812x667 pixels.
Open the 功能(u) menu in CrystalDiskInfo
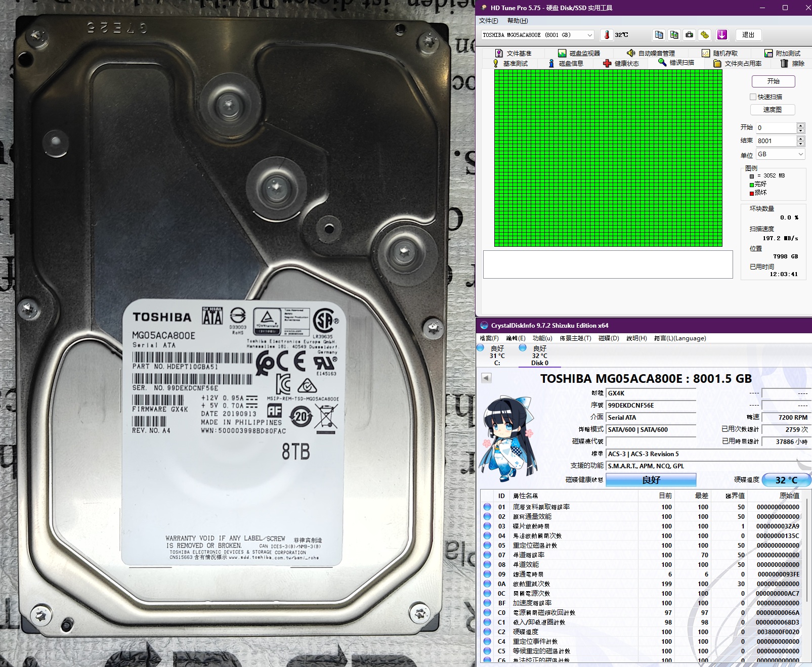pyautogui.click(x=542, y=338)
